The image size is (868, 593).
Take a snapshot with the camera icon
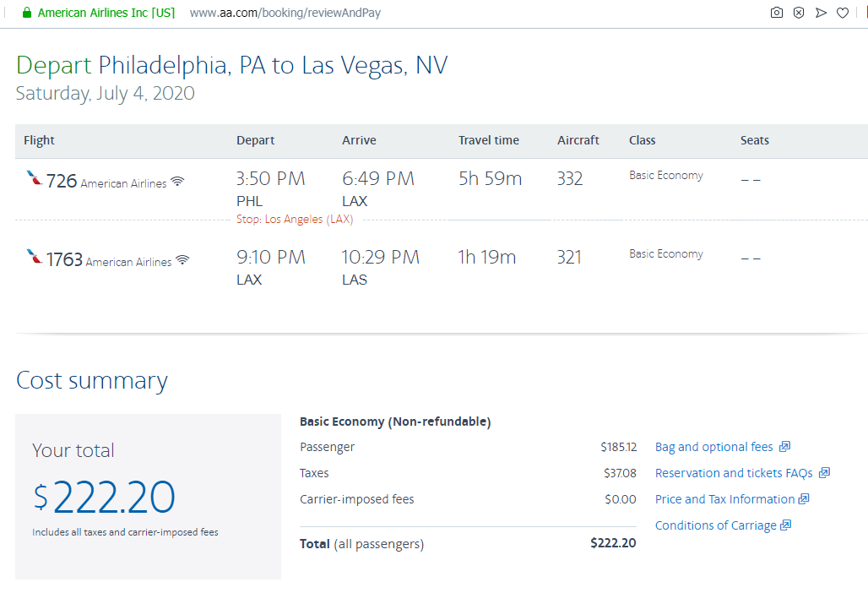tap(776, 13)
